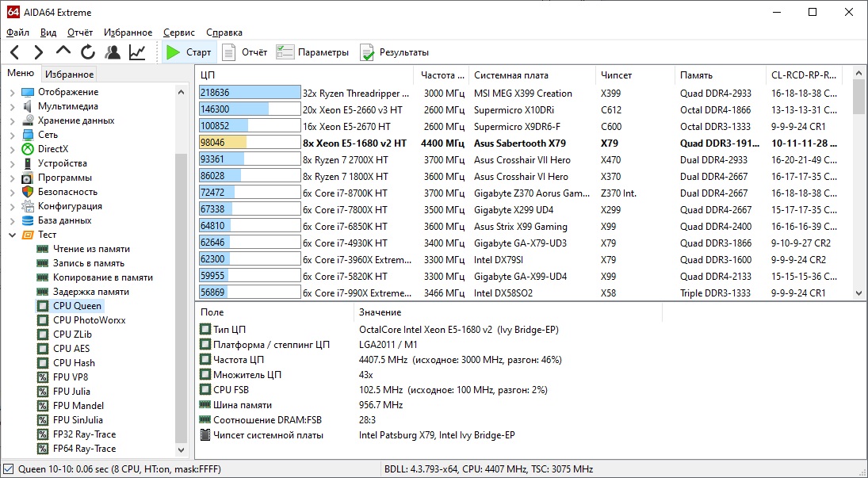Select the Чтение из памяти benchmark icon

pyautogui.click(x=42, y=249)
